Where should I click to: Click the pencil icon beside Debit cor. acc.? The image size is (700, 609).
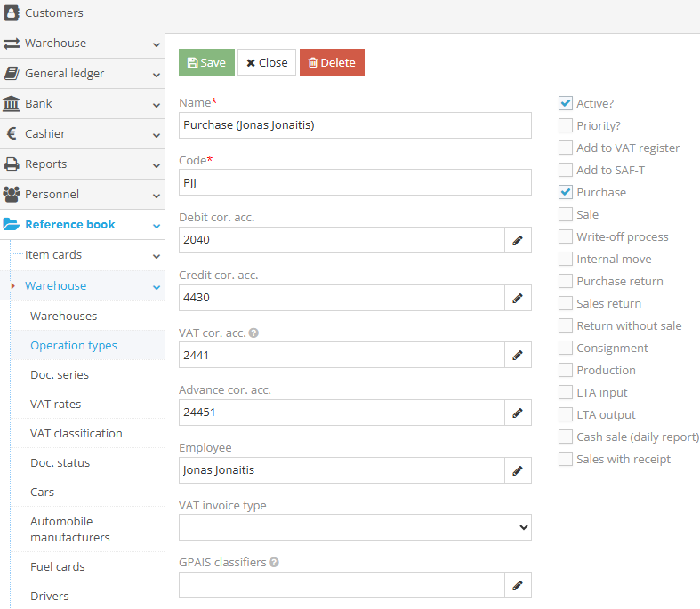[x=518, y=240]
